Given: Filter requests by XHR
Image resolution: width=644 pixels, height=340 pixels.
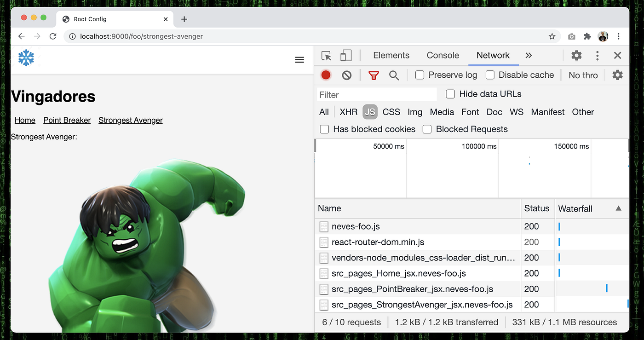Looking at the screenshot, I should tap(349, 112).
